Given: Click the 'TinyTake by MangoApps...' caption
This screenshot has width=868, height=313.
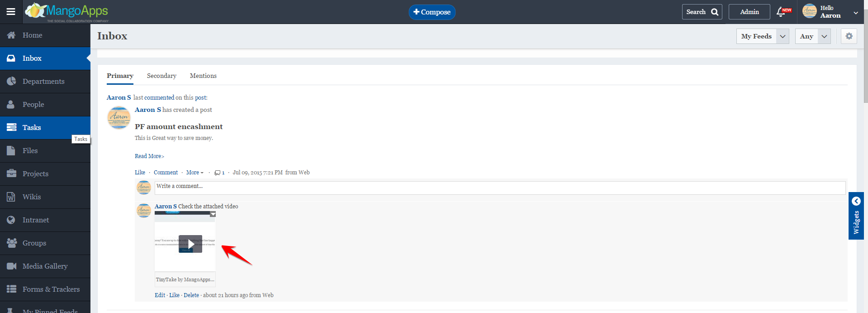Looking at the screenshot, I should tap(185, 280).
